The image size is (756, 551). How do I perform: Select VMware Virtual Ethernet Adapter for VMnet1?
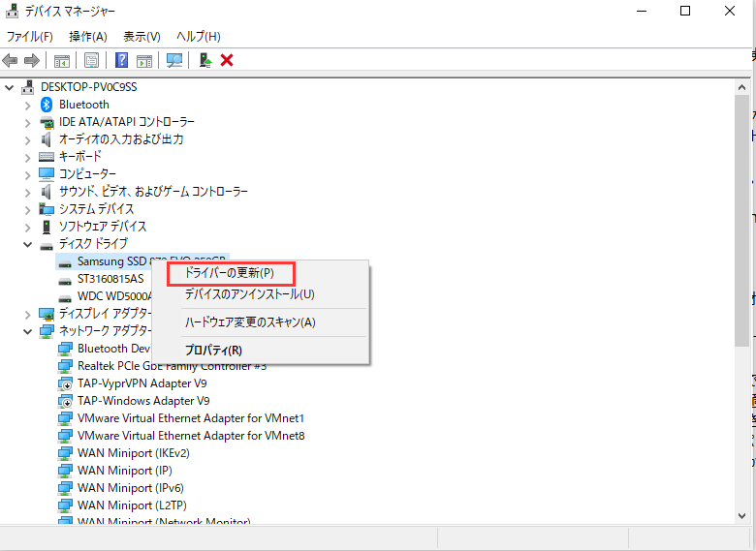pos(191,418)
